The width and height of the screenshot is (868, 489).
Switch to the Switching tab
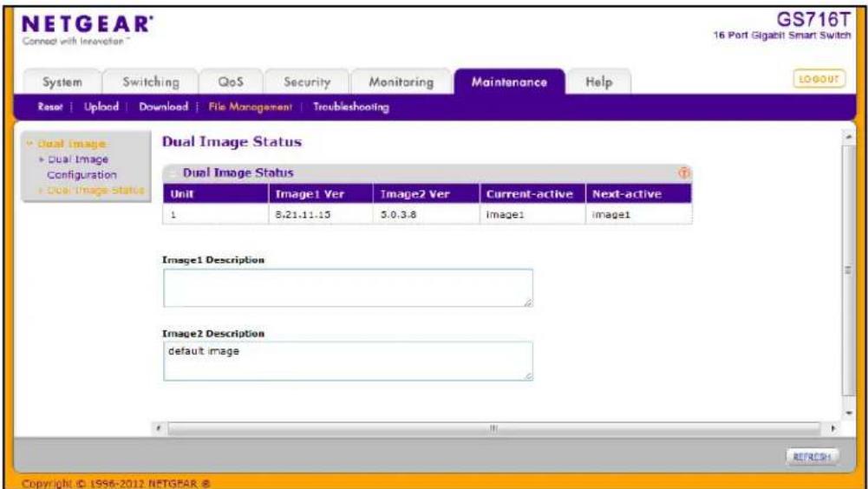pos(151,82)
